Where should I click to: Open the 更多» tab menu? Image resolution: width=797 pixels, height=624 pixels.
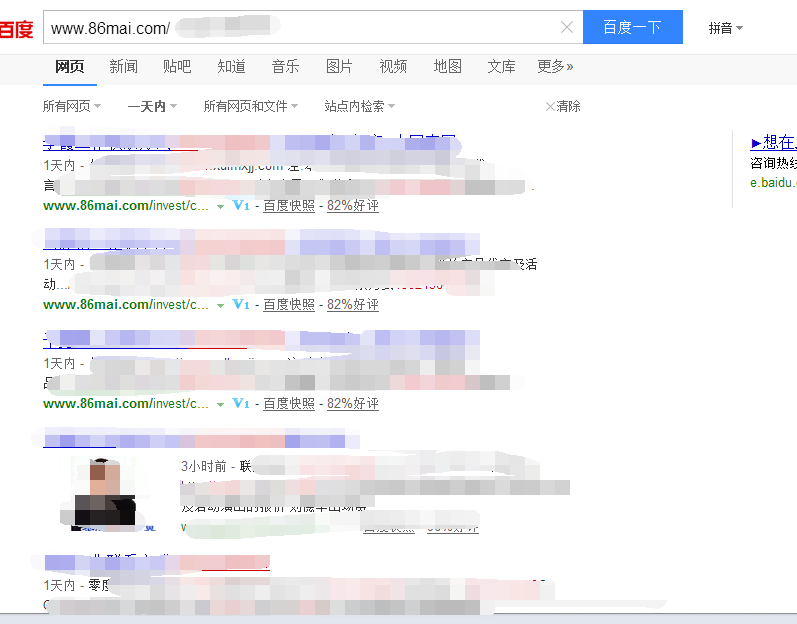(555, 67)
